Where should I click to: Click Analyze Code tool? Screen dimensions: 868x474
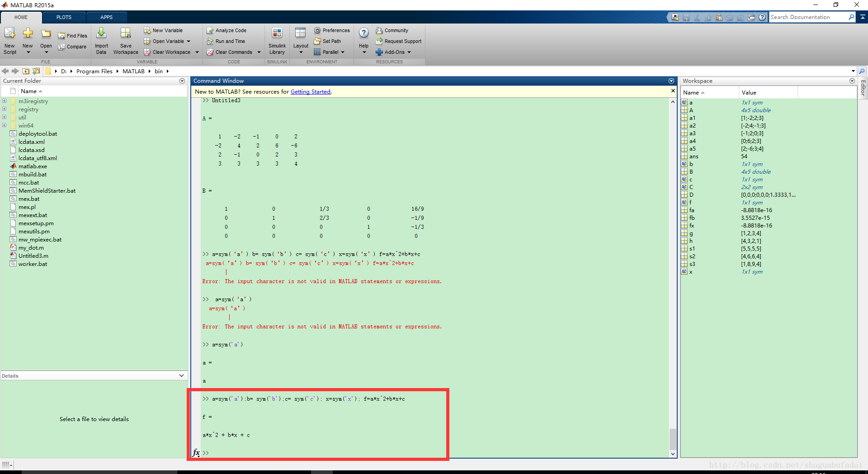tap(226, 30)
